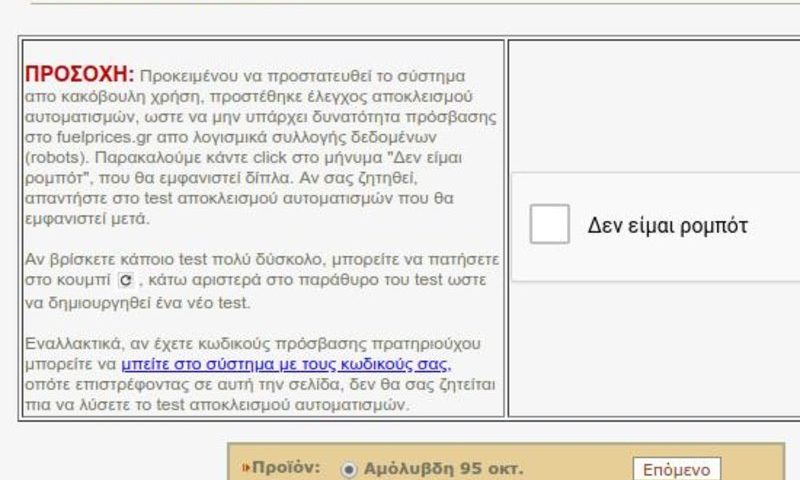The height and width of the screenshot is (480, 800).
Task: Click the empty white area above the captcha widget
Action: pyautogui.click(x=654, y=106)
